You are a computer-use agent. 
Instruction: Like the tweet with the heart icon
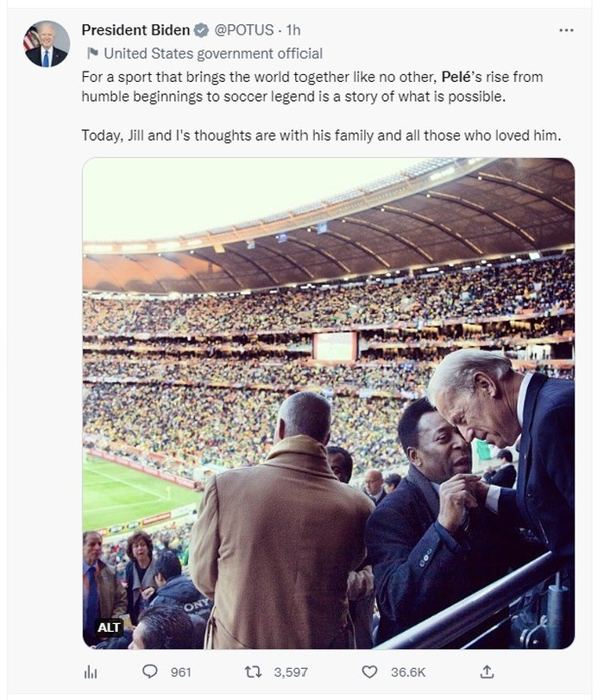[x=369, y=672]
